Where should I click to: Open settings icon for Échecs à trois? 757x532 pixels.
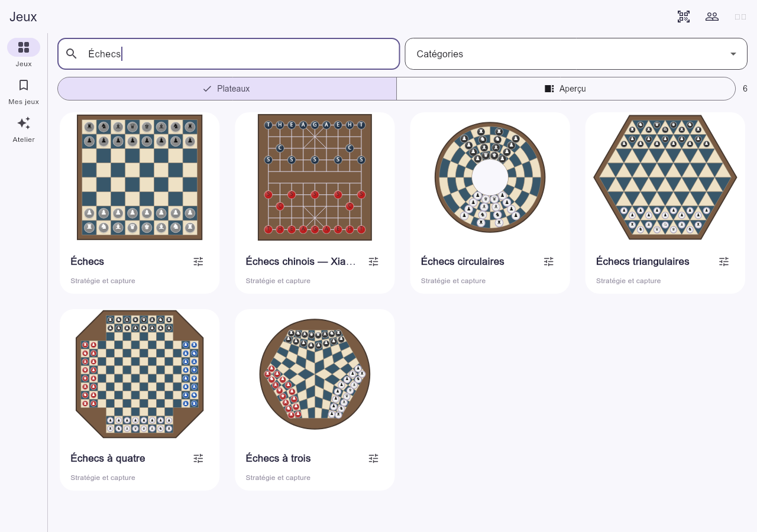point(373,458)
